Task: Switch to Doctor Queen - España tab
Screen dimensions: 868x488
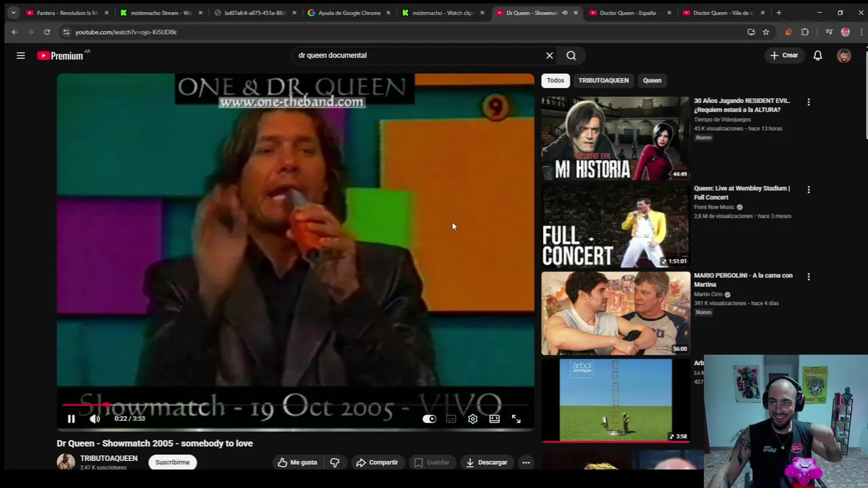Action: coord(630,13)
